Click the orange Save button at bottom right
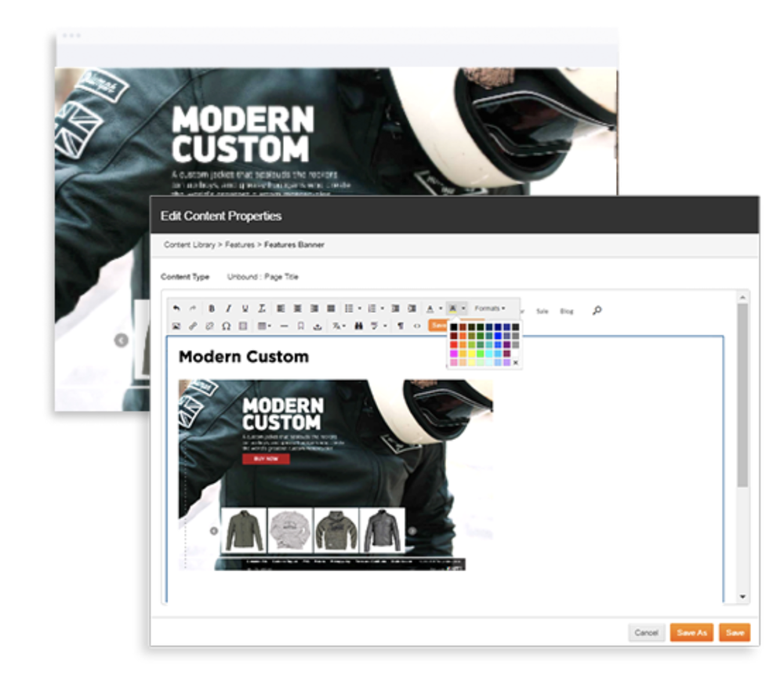 point(735,632)
